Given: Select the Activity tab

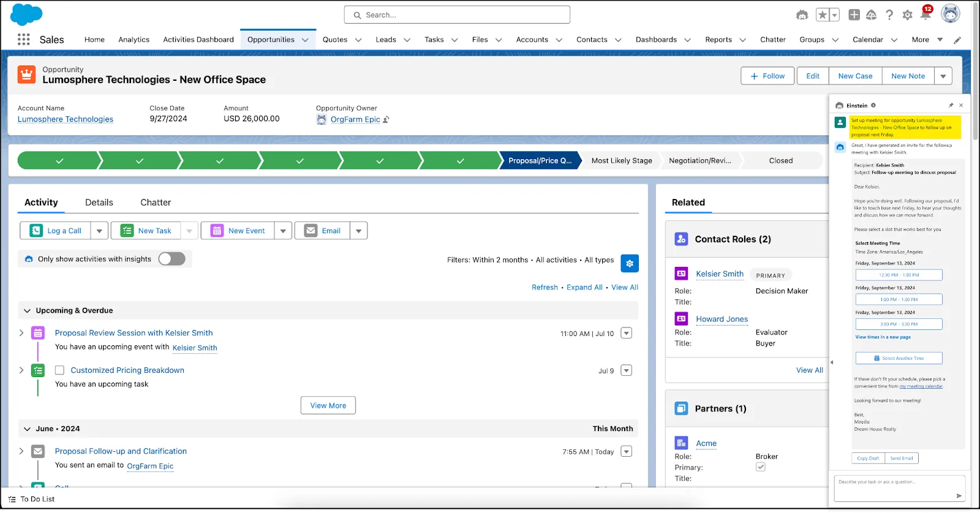Looking at the screenshot, I should click(41, 203).
